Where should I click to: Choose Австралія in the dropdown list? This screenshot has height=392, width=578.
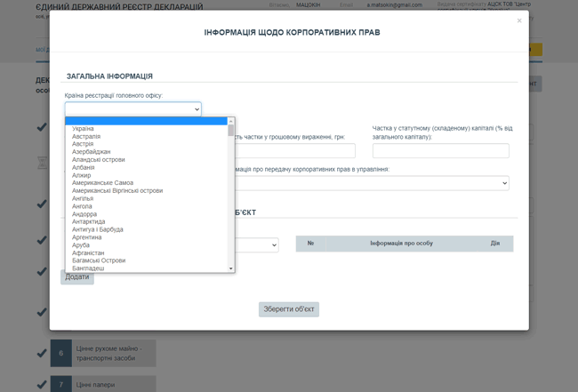(x=86, y=137)
